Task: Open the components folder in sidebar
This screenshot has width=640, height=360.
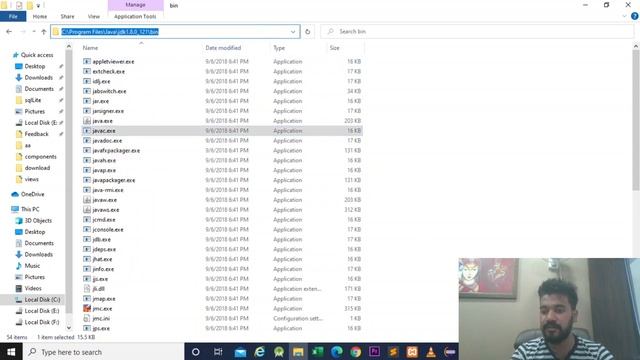Action: point(40,156)
